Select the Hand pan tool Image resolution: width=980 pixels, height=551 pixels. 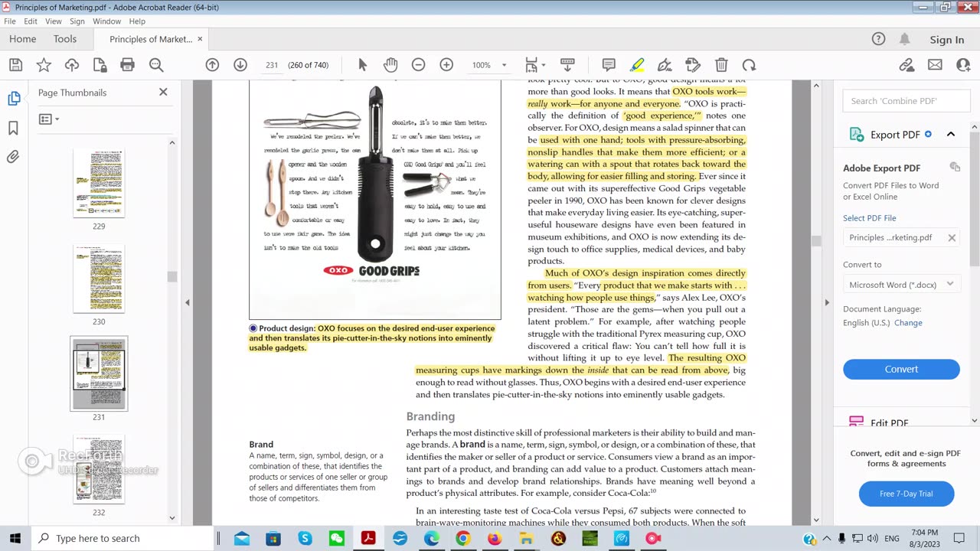tap(390, 65)
